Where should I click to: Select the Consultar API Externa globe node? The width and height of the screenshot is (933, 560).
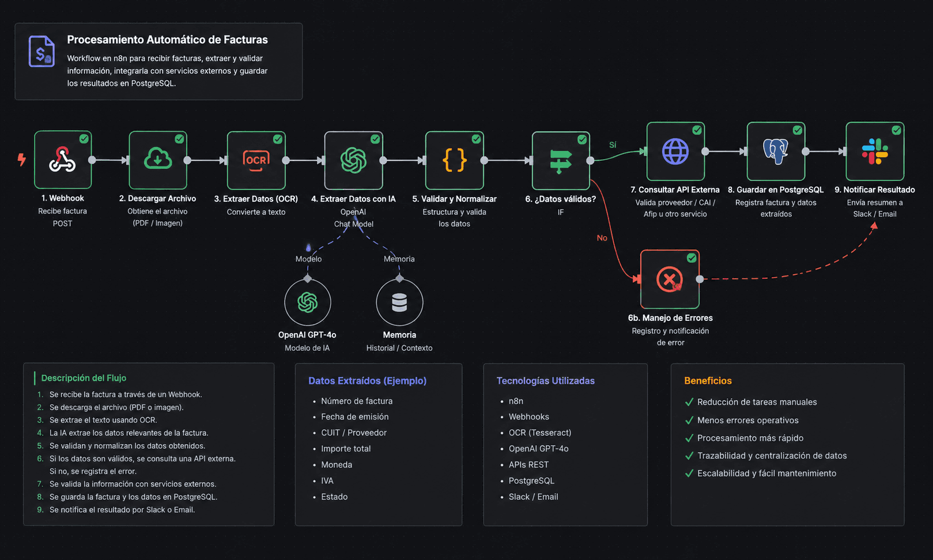pyautogui.click(x=675, y=152)
